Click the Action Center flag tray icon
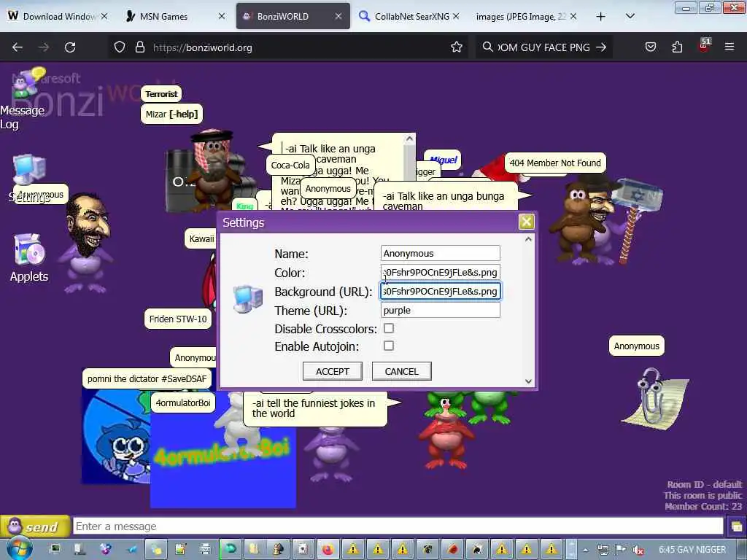 coord(620,550)
